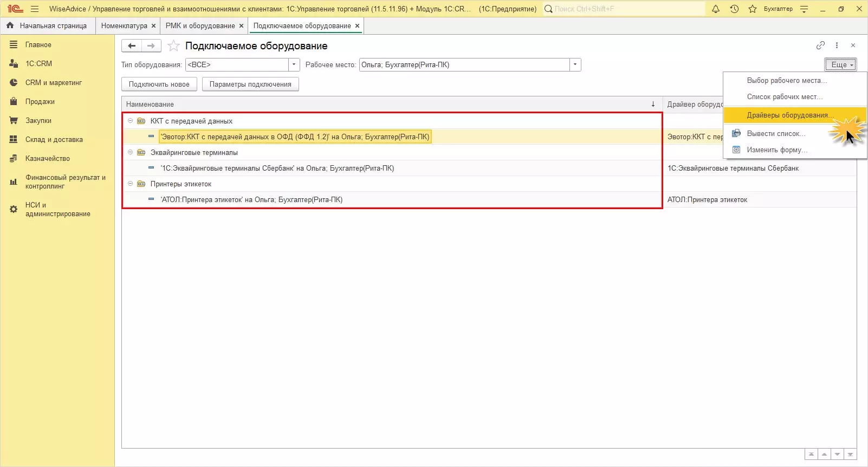Open the Тип оборудования dropdown arrow
Screen dimensions: 868x467
tap(294, 64)
